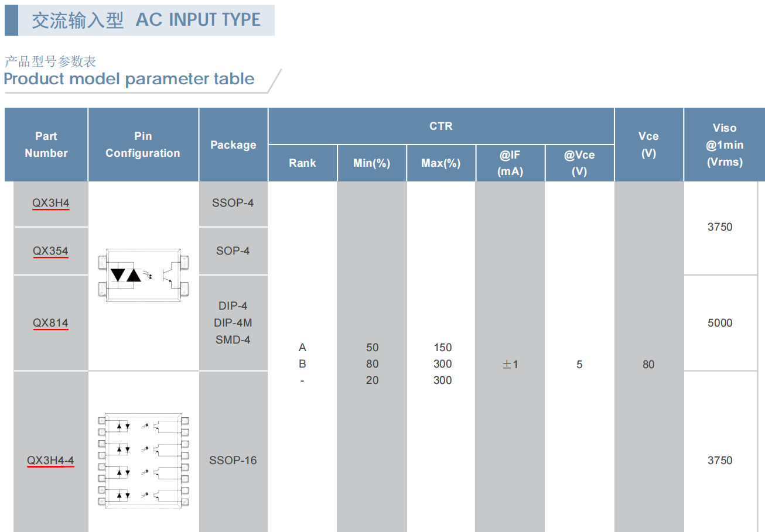
Task: Click the Product model parameter table title
Action: click(x=129, y=79)
